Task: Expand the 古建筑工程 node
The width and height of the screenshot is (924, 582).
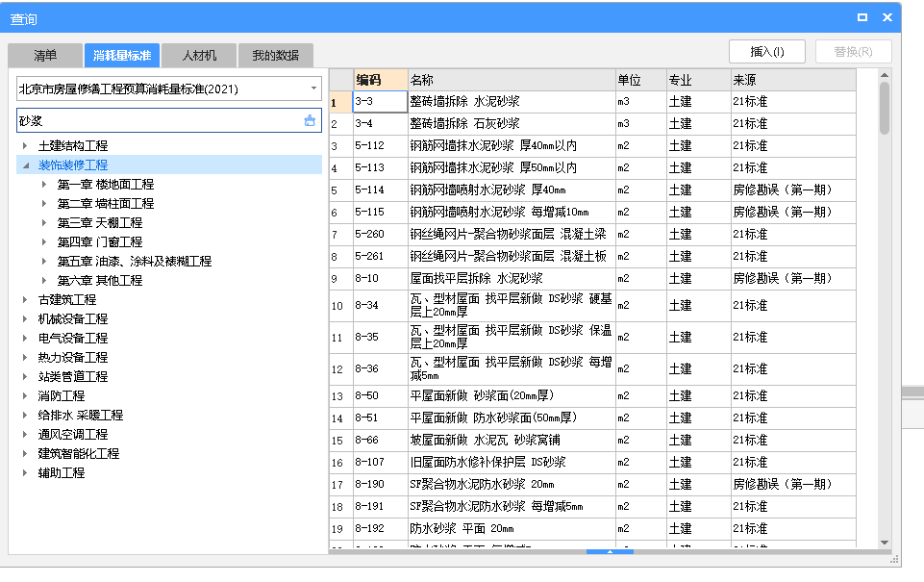Action: click(x=25, y=299)
